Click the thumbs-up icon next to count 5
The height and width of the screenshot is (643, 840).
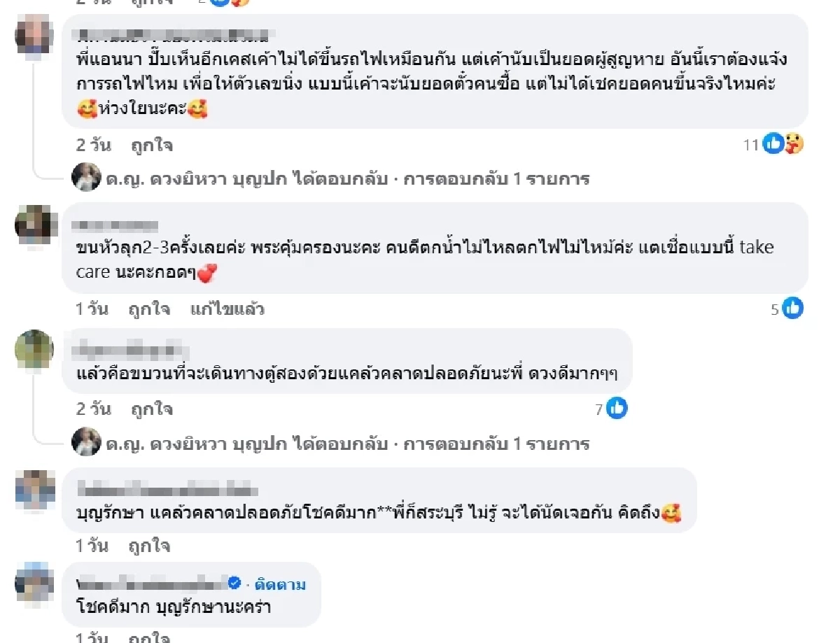pos(792,308)
